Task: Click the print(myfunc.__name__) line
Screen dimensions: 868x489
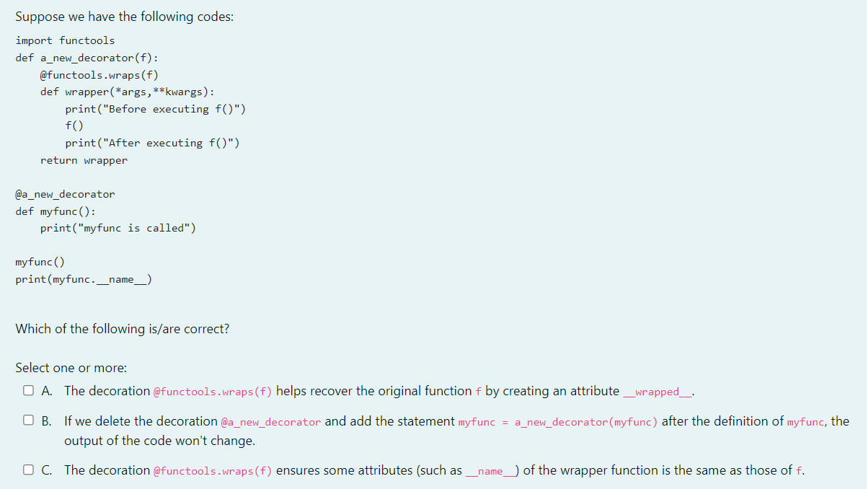Action: (x=83, y=279)
